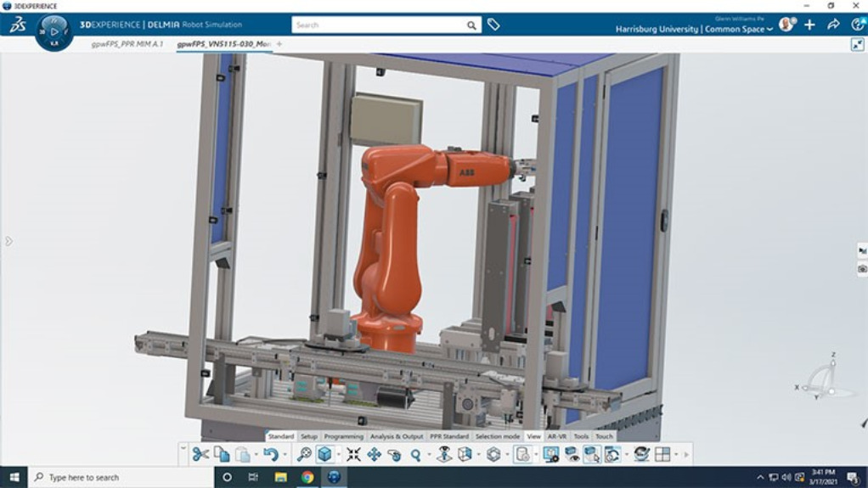Select the Pan four-arrow icon
This screenshot has width=868, height=488.
pos(375,454)
